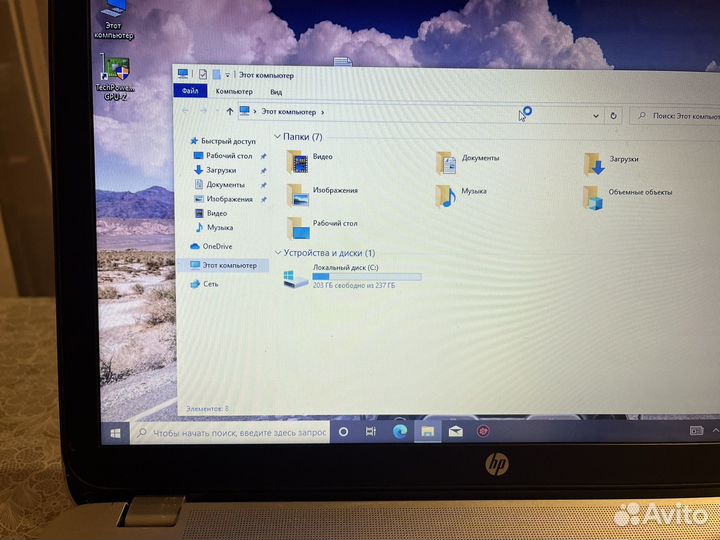Go up one level with the up arrow
This screenshot has height=540, width=720.
[x=230, y=111]
